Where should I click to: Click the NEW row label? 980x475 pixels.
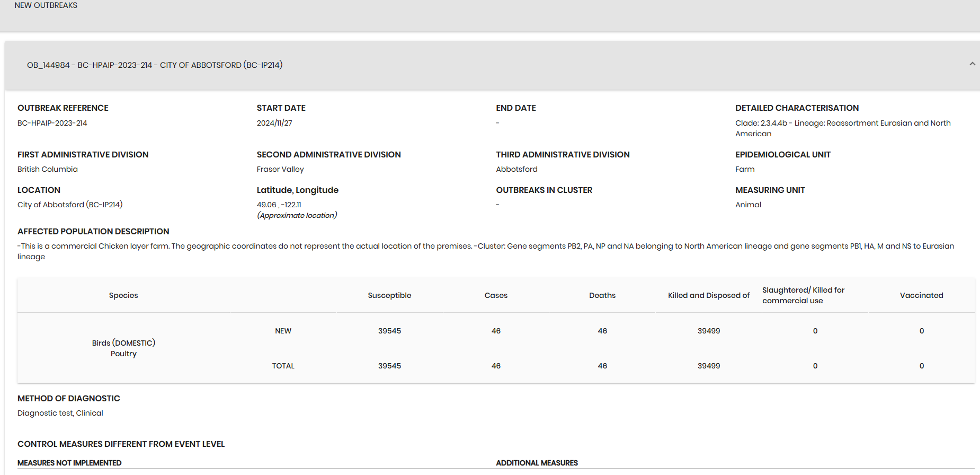pos(283,331)
